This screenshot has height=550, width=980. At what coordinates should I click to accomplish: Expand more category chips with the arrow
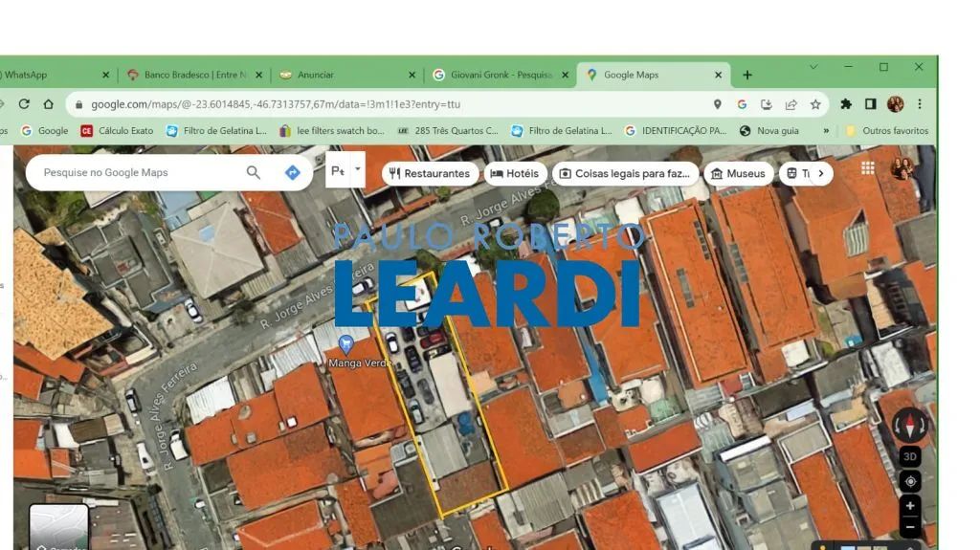coord(820,173)
